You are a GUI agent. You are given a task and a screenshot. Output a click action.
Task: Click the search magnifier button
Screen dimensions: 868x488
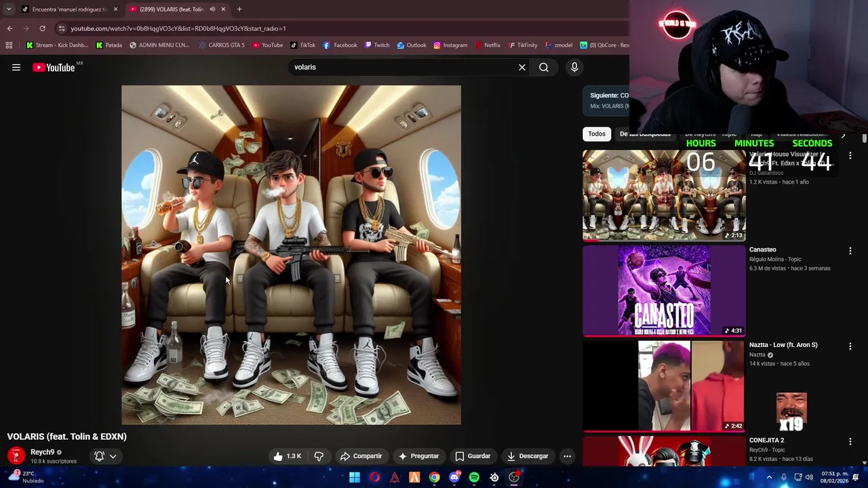(x=544, y=67)
